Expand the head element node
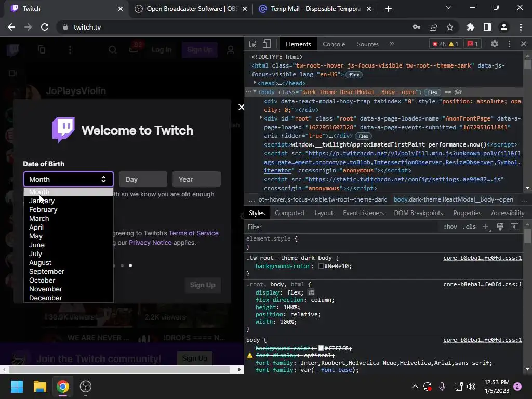This screenshot has width=532, height=399. [255, 83]
